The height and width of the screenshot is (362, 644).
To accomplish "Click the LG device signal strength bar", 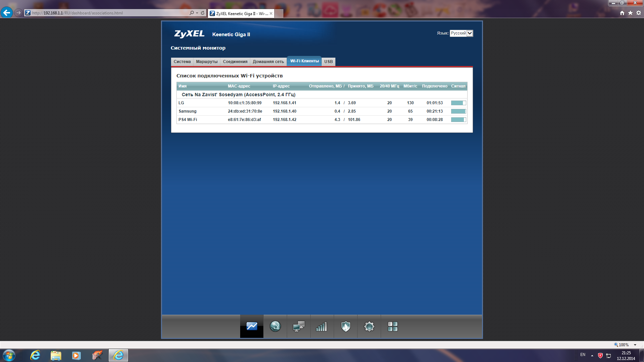I will pyautogui.click(x=458, y=103).
